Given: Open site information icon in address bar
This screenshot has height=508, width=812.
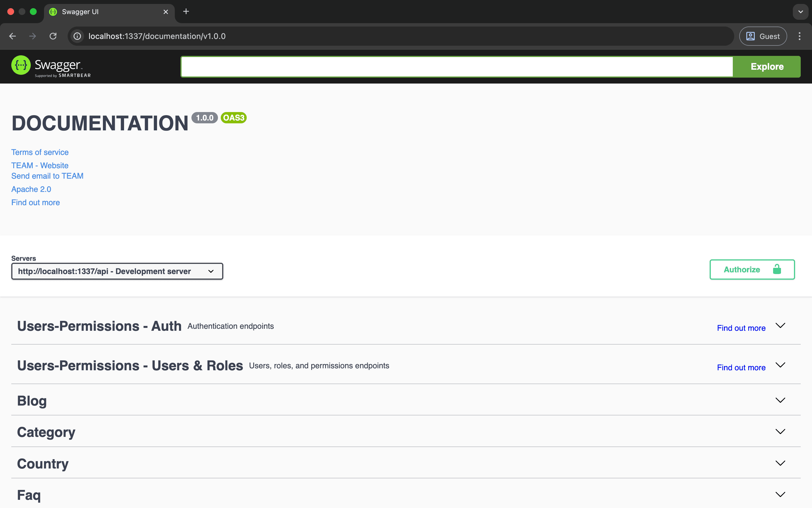Looking at the screenshot, I should (x=78, y=36).
